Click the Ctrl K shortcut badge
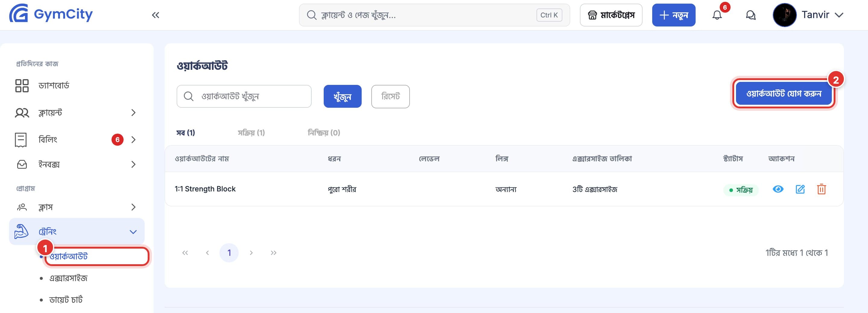868x313 pixels. (x=549, y=15)
